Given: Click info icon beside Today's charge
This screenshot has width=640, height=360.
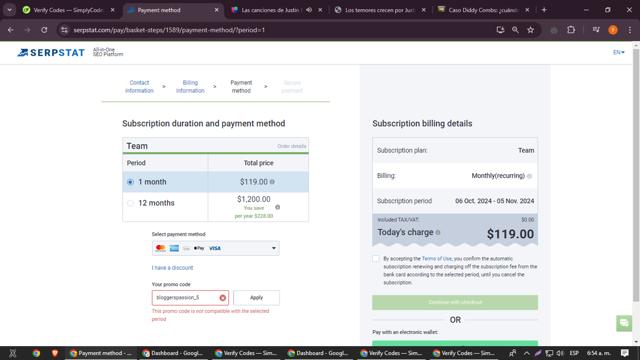Looking at the screenshot, I should (438, 232).
